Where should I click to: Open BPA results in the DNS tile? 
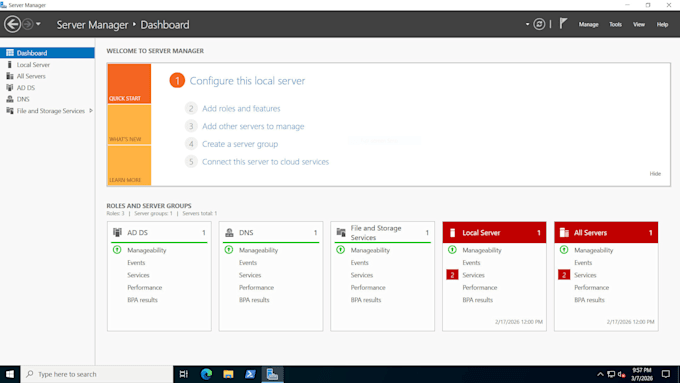(254, 300)
